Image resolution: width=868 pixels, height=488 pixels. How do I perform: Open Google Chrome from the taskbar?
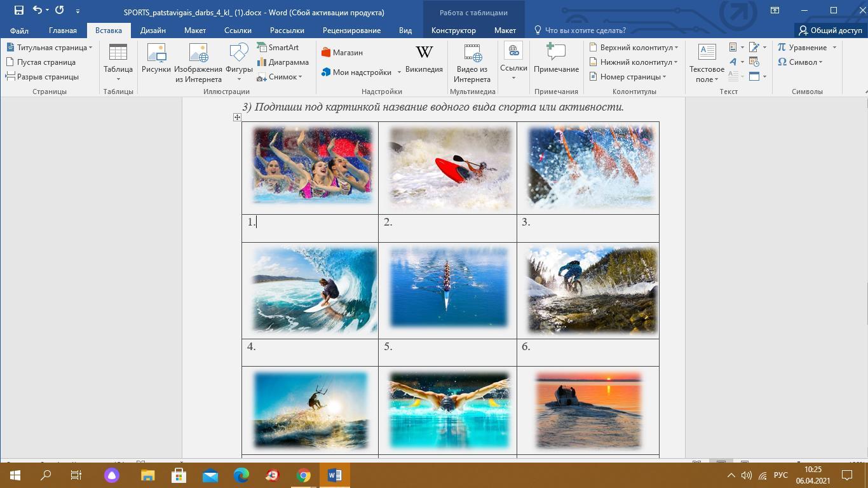(x=304, y=475)
